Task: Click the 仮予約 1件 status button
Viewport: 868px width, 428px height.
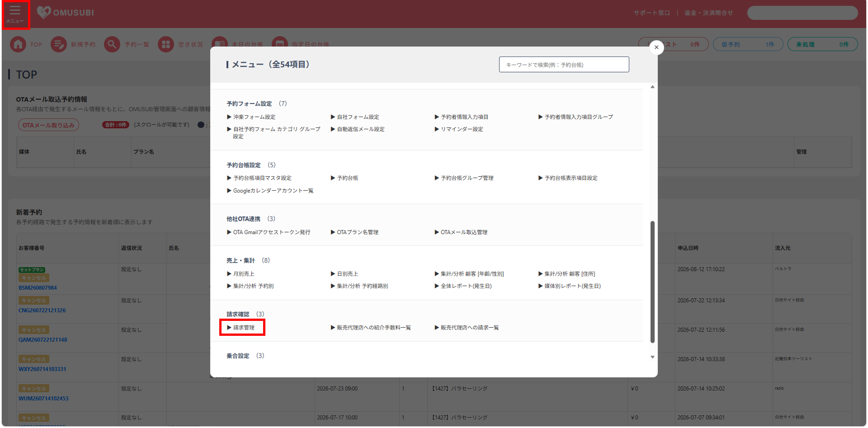Action: pos(748,44)
